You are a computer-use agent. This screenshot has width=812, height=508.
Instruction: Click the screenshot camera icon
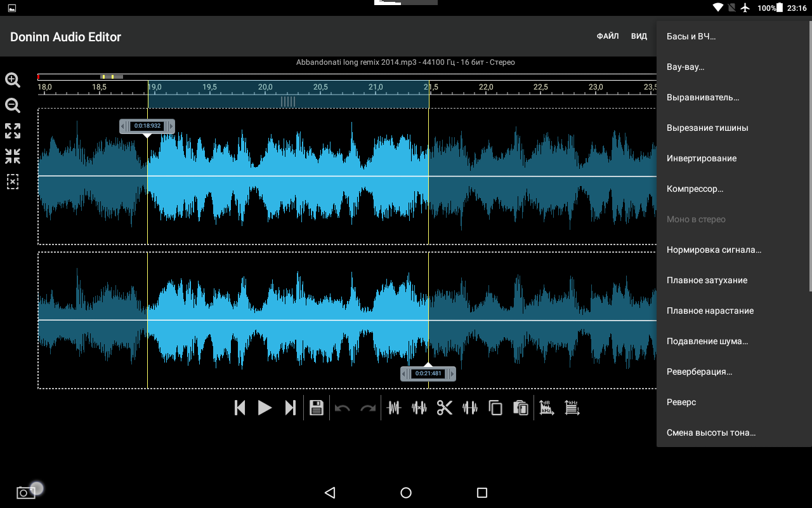pyautogui.click(x=26, y=493)
